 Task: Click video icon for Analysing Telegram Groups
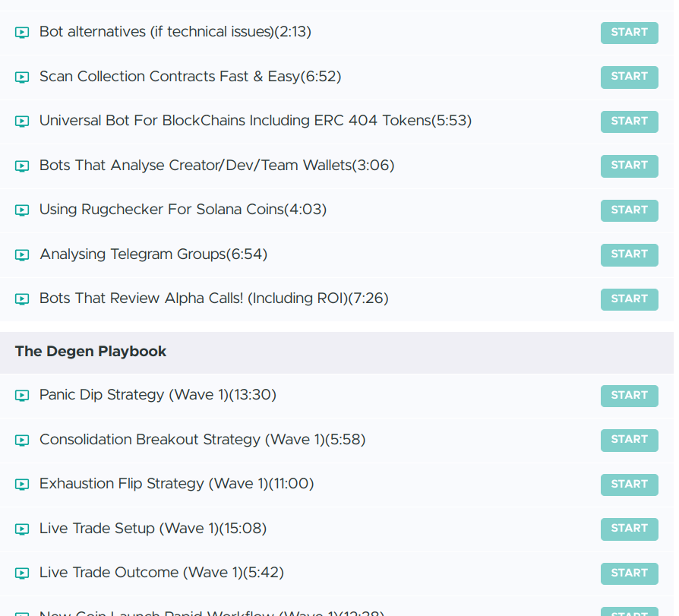pyautogui.click(x=22, y=254)
